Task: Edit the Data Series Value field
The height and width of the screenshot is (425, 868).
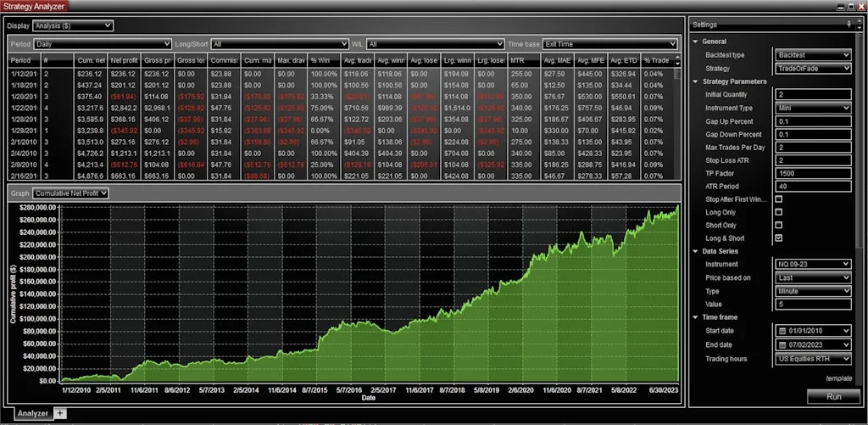Action: [x=813, y=305]
